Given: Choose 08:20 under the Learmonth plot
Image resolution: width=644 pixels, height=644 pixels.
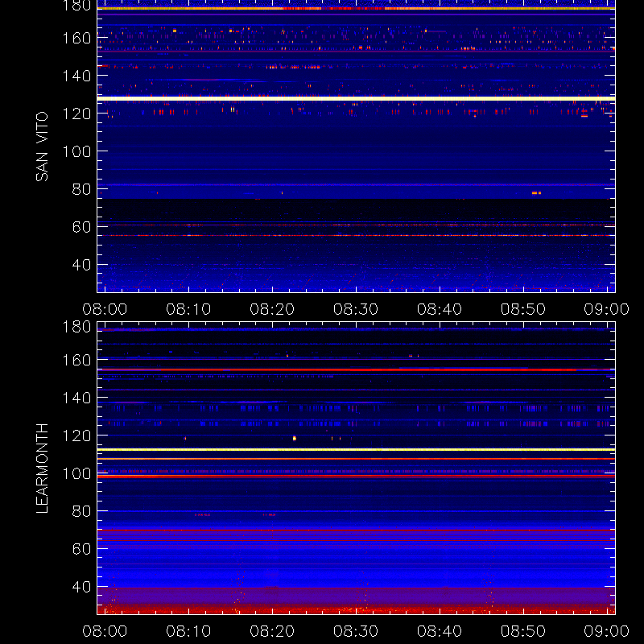Looking at the screenshot, I should click(272, 631).
